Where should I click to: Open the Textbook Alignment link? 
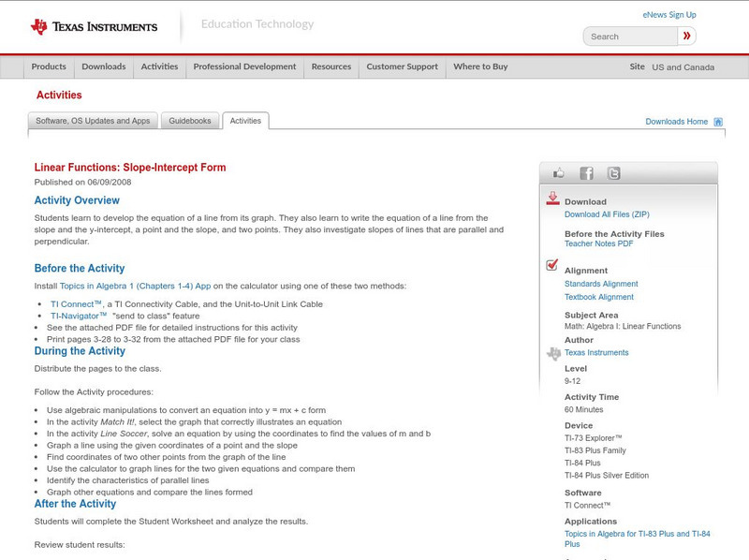click(599, 297)
